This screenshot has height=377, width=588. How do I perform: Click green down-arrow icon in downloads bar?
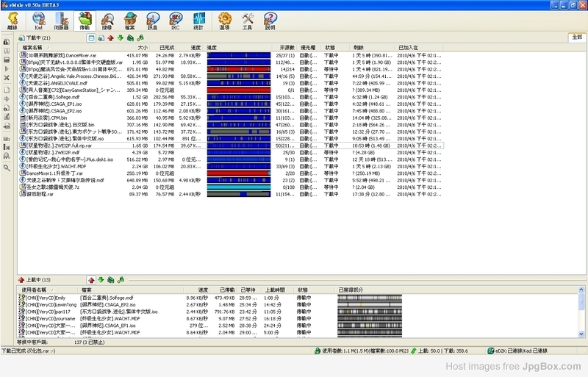[121, 38]
